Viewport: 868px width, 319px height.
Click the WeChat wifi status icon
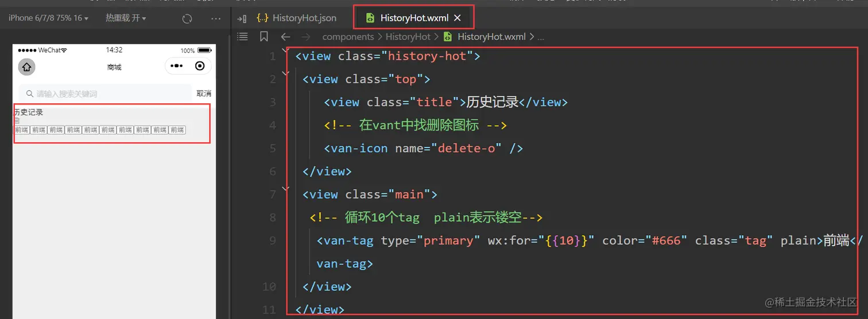(64, 50)
